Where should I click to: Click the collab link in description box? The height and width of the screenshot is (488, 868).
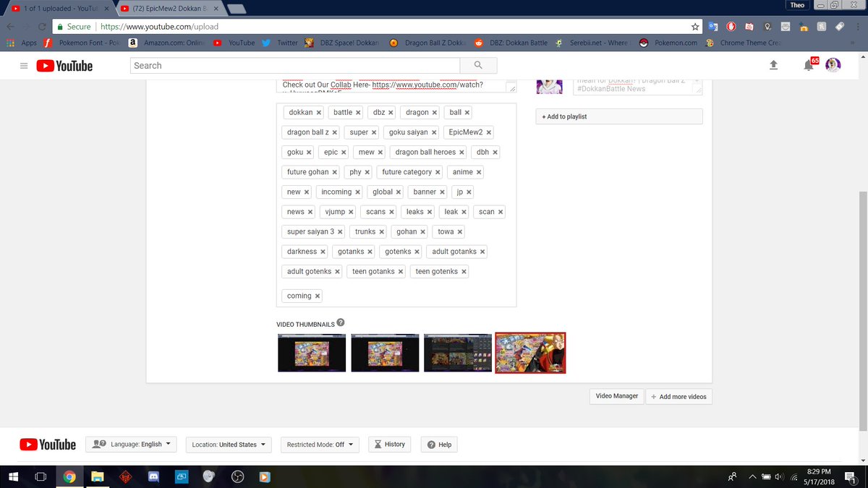click(427, 85)
